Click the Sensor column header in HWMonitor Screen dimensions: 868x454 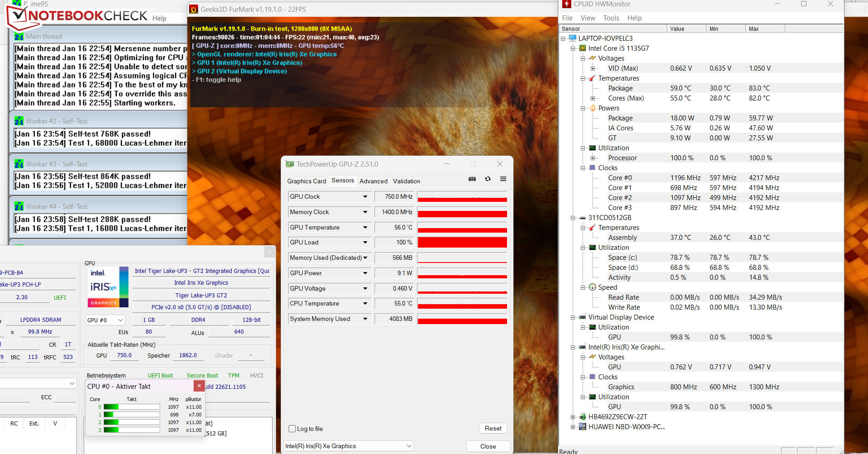pyautogui.click(x=613, y=29)
